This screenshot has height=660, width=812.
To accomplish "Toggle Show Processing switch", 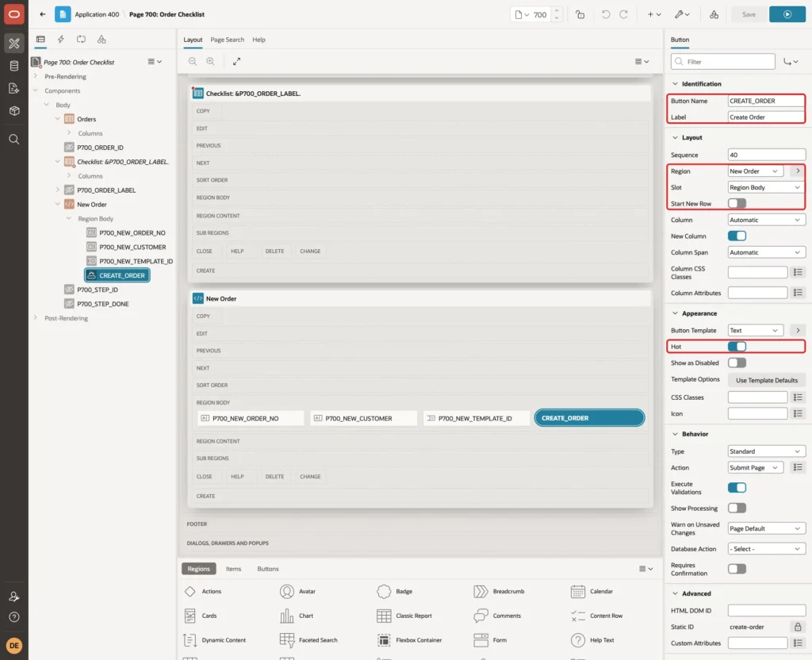I will pyautogui.click(x=737, y=508).
